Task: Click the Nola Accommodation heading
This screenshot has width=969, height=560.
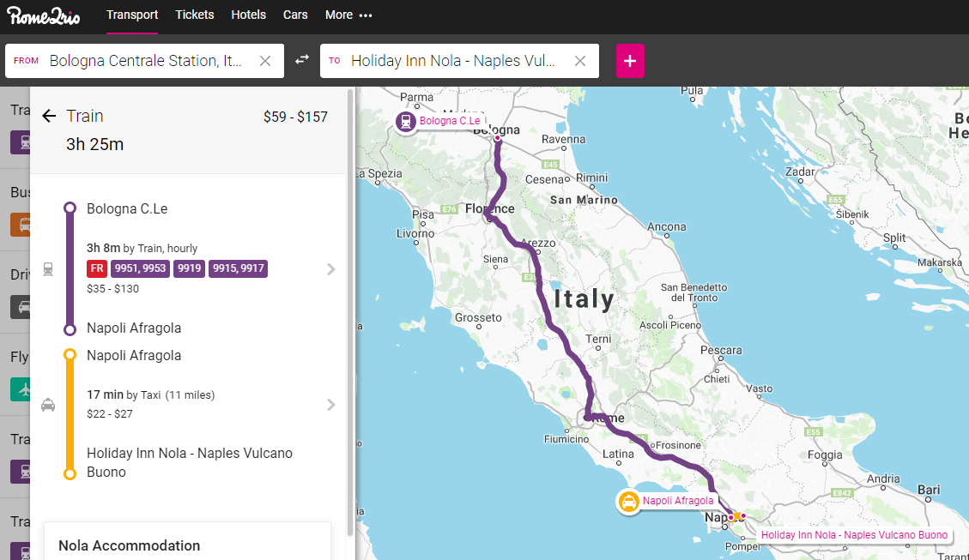Action: point(129,545)
